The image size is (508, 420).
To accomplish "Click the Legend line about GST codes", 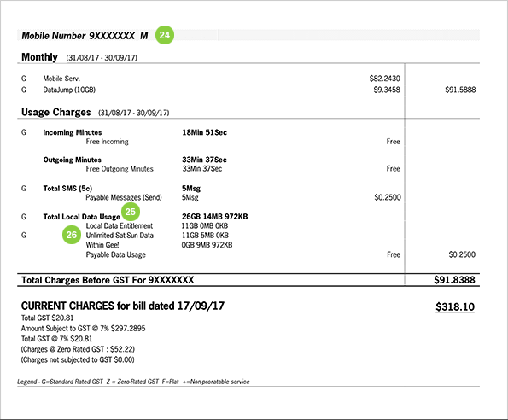I will pyautogui.click(x=133, y=382).
